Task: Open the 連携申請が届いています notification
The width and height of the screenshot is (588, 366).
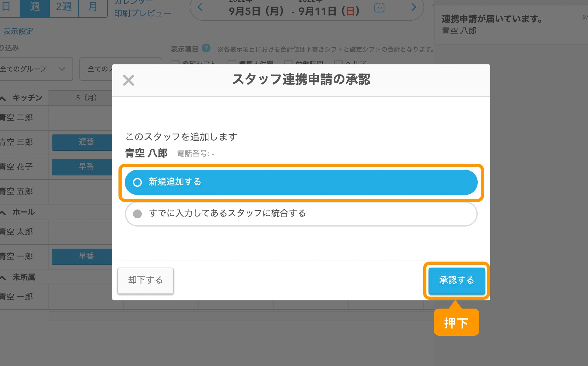Action: [492, 25]
